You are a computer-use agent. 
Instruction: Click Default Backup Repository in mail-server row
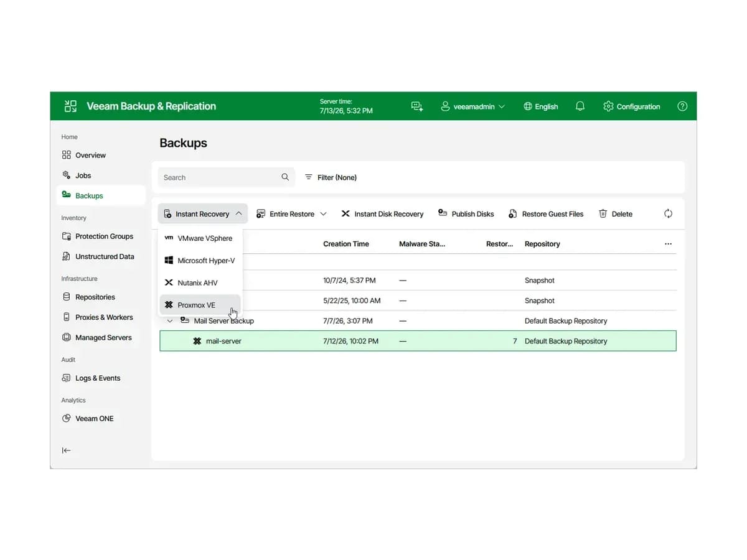click(566, 341)
